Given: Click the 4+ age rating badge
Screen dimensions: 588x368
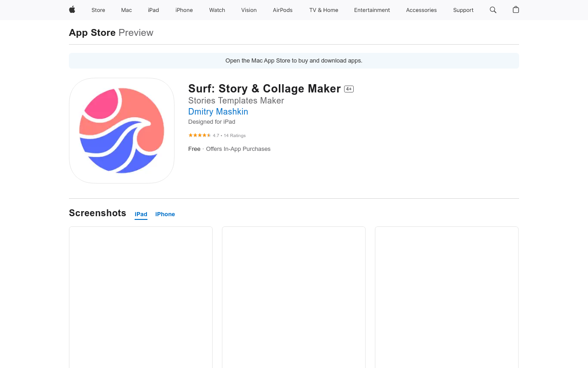Looking at the screenshot, I should (x=349, y=89).
